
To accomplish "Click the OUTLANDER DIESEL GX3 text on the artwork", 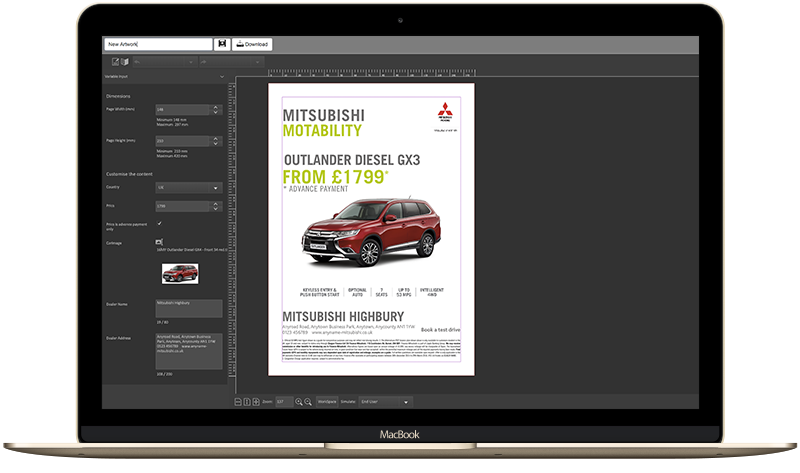I will [352, 160].
